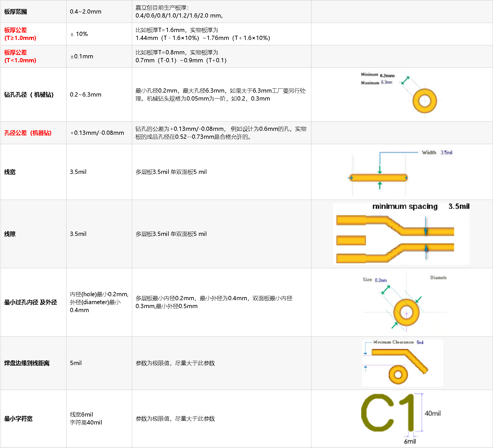Click the '比如板厚T=0.8mm' description text

[x=181, y=56]
